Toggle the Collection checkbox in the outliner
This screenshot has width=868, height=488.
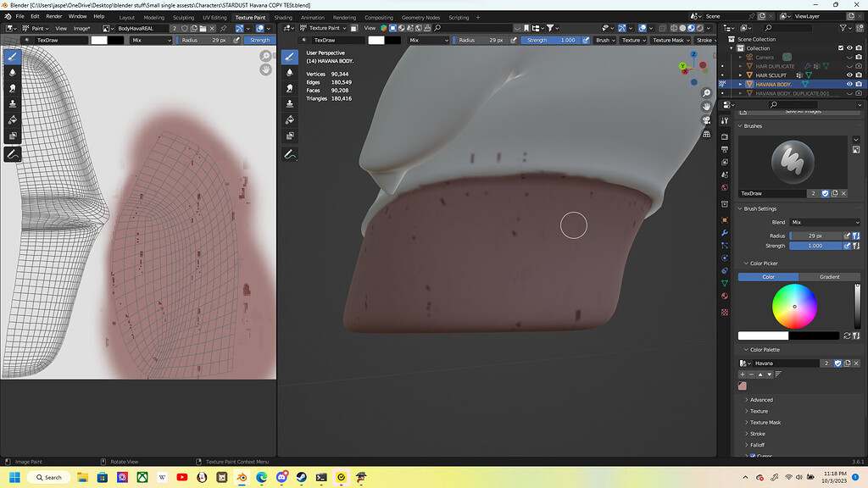pos(840,48)
